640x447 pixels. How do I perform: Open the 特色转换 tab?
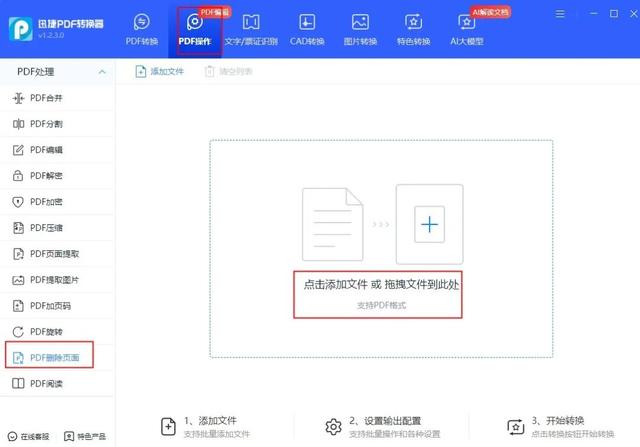[413, 29]
